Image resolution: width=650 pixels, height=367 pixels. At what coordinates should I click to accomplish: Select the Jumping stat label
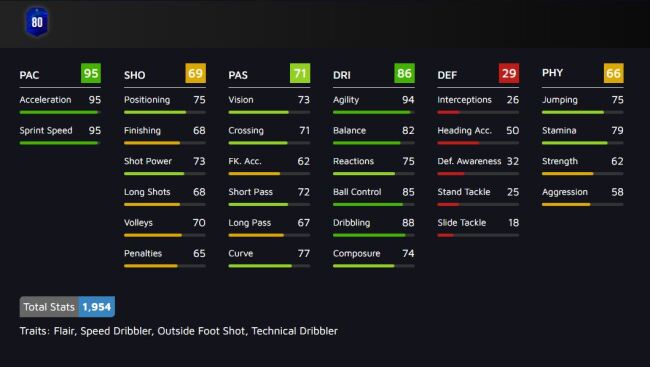click(560, 100)
